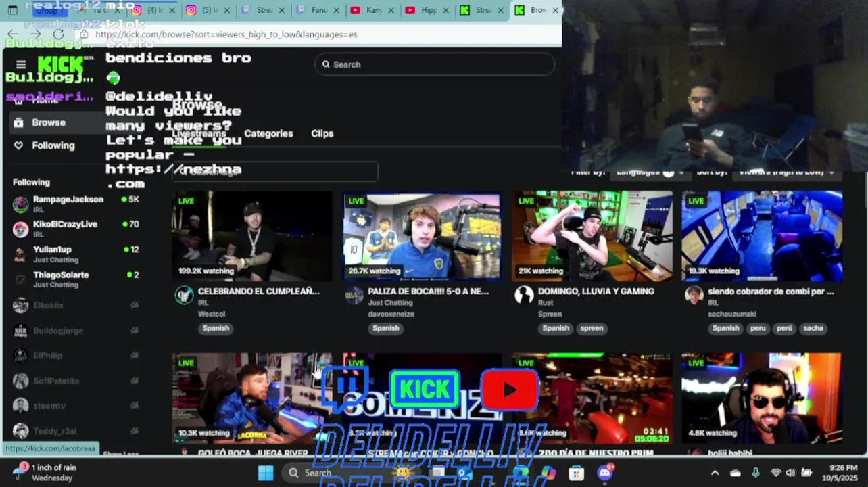Click the microphone tray icon
This screenshot has width=868, height=487.
pyautogui.click(x=756, y=473)
